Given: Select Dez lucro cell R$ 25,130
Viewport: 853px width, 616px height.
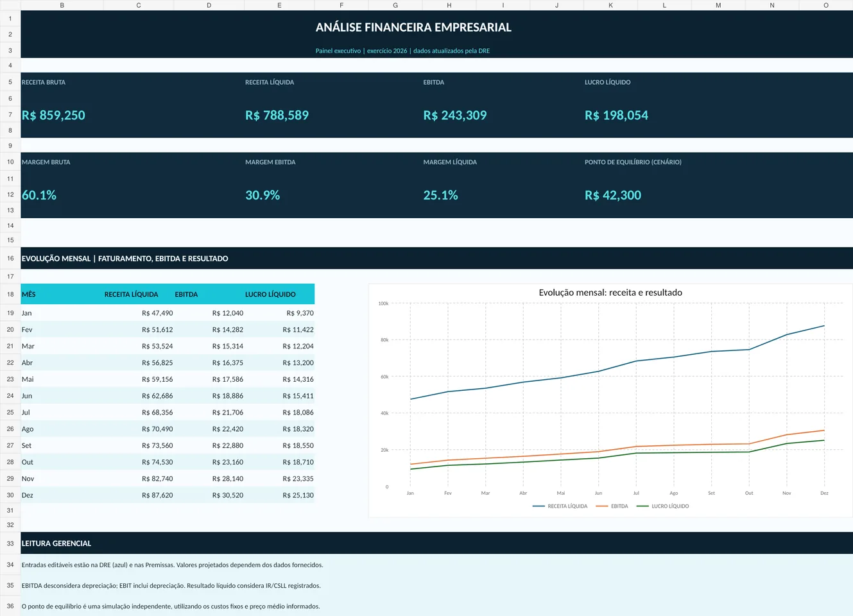Looking at the screenshot, I should (x=279, y=495).
